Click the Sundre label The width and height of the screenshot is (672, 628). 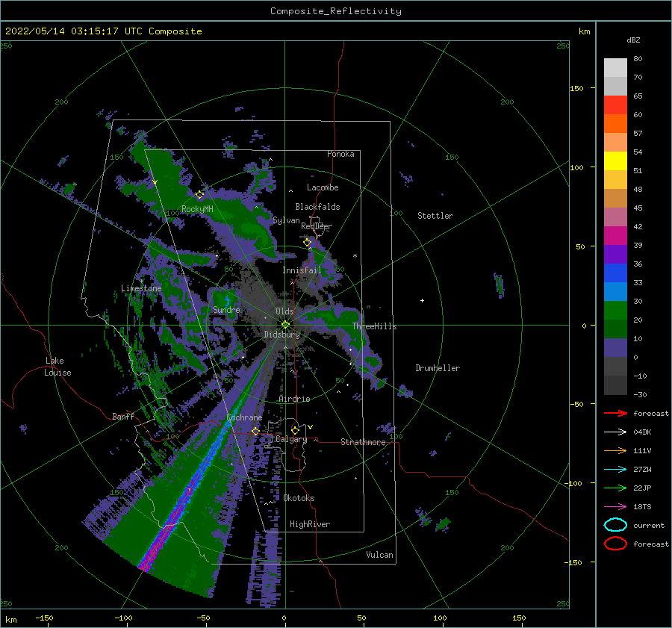tap(226, 309)
